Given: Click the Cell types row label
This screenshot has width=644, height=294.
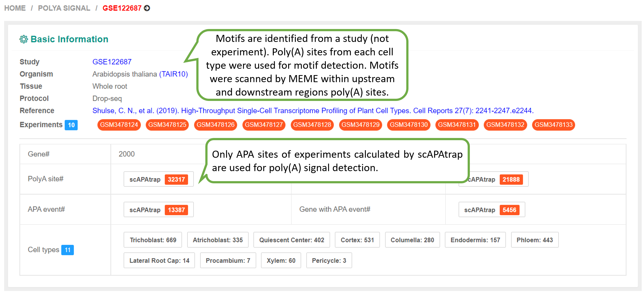Looking at the screenshot, I should [44, 250].
